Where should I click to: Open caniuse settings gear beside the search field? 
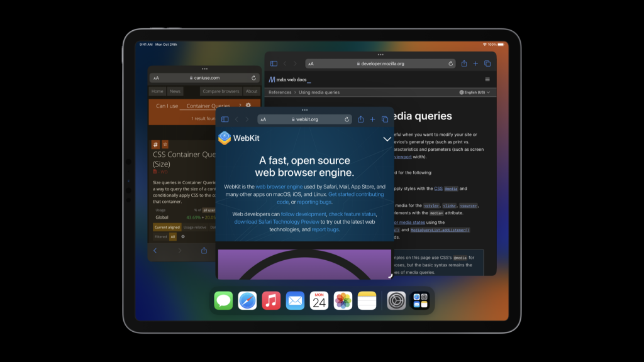248,106
